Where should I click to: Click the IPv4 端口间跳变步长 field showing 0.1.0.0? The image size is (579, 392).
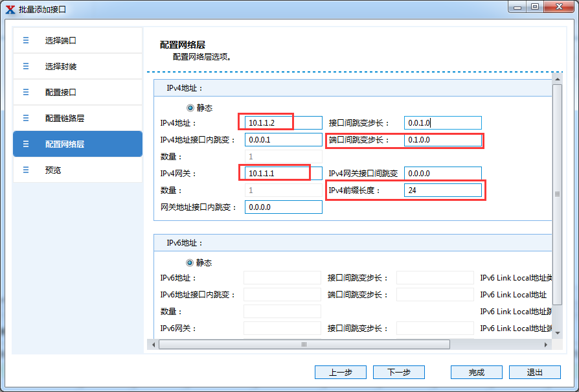tap(443, 140)
